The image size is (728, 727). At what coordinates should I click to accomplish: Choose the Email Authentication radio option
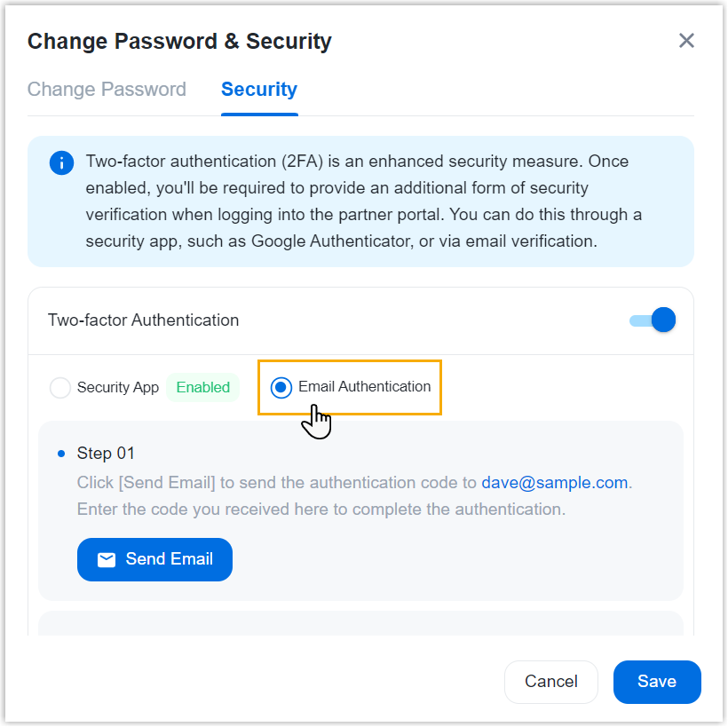(x=281, y=387)
